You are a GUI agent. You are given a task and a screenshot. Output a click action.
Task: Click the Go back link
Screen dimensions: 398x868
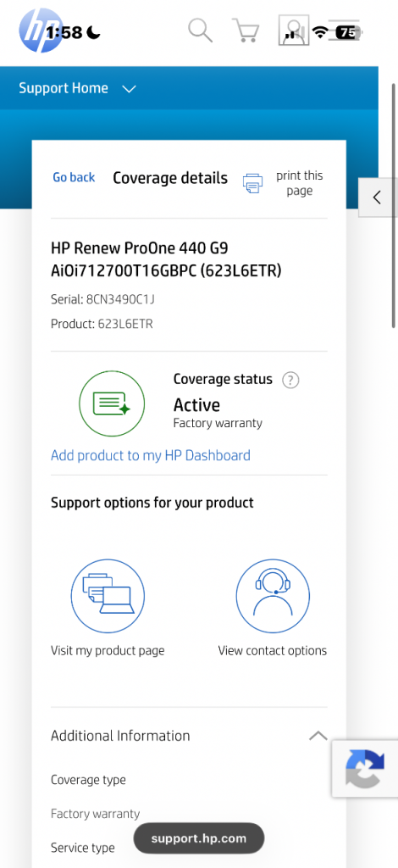click(74, 178)
